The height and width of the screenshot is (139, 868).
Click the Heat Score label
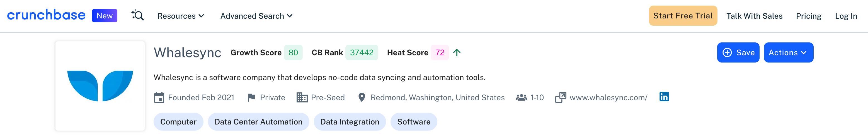point(408,53)
